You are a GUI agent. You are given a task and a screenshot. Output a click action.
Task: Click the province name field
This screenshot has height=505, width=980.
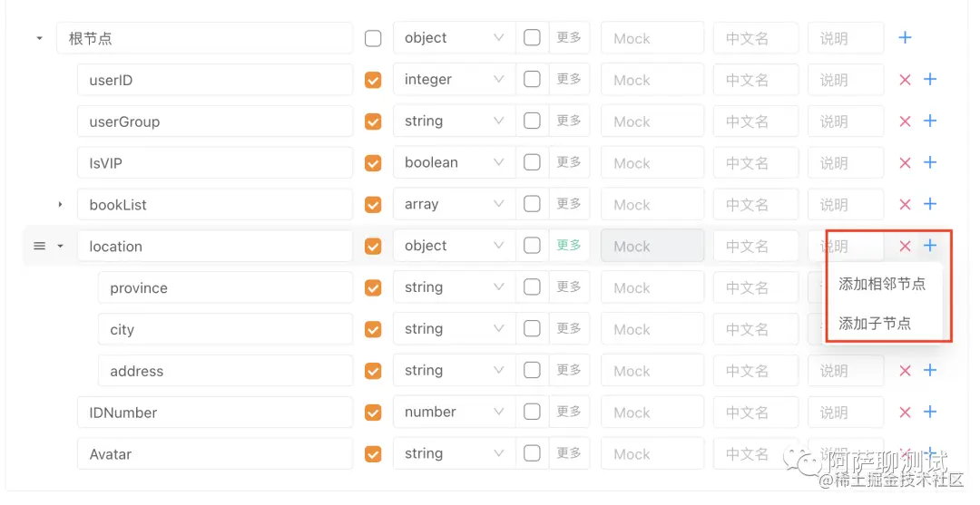[225, 287]
